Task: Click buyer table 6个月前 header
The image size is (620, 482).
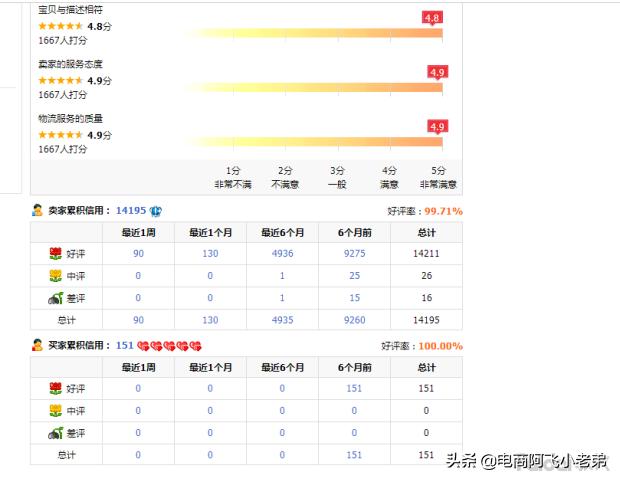Action: click(355, 367)
